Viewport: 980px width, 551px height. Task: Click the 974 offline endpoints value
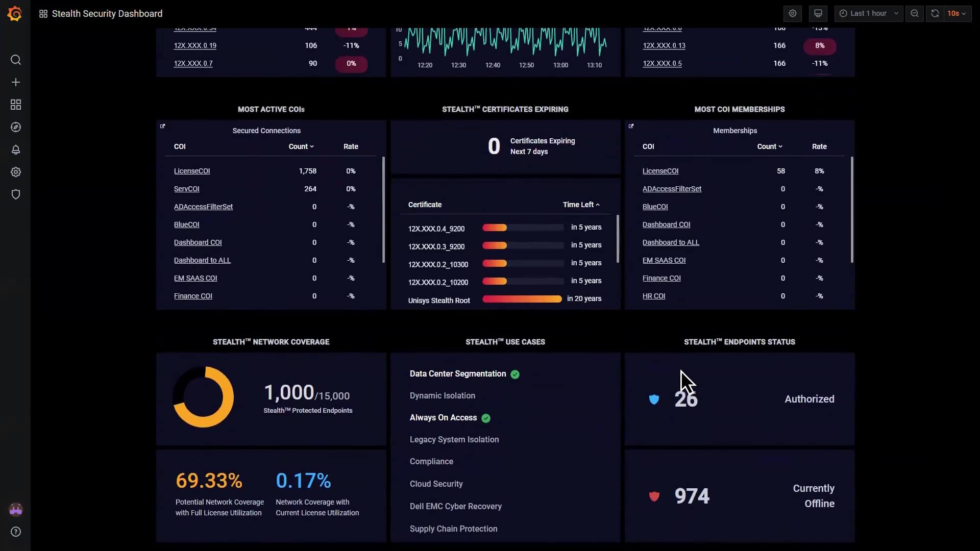point(692,496)
